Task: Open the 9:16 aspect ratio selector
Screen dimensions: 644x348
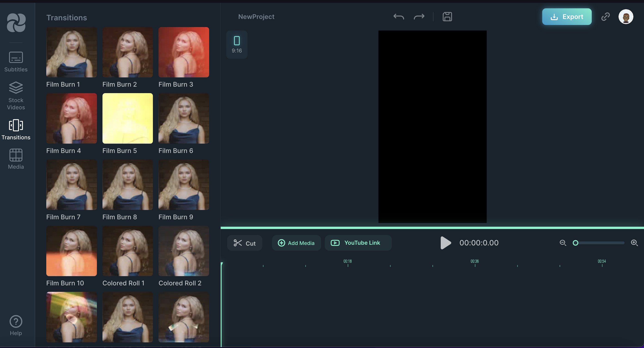Action: pyautogui.click(x=236, y=44)
